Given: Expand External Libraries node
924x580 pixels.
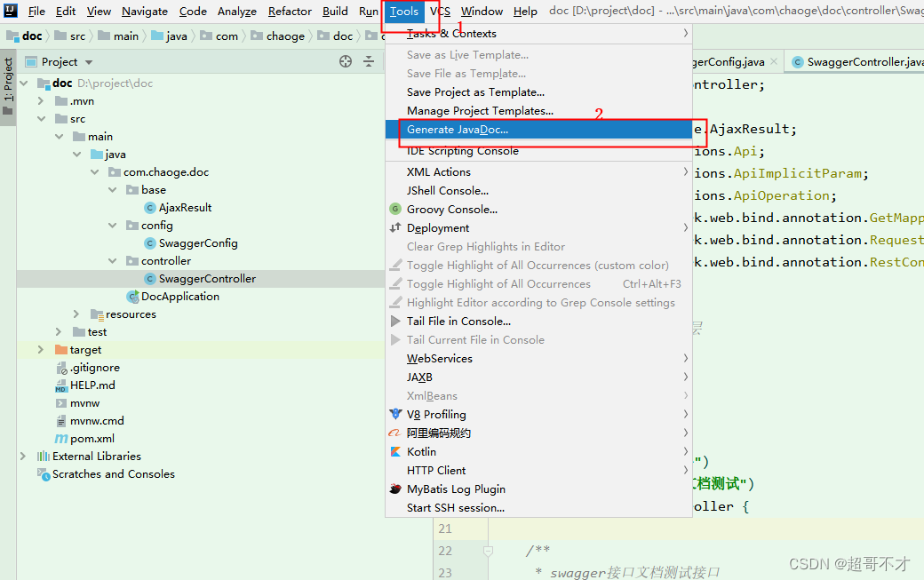Looking at the screenshot, I should click(23, 457).
